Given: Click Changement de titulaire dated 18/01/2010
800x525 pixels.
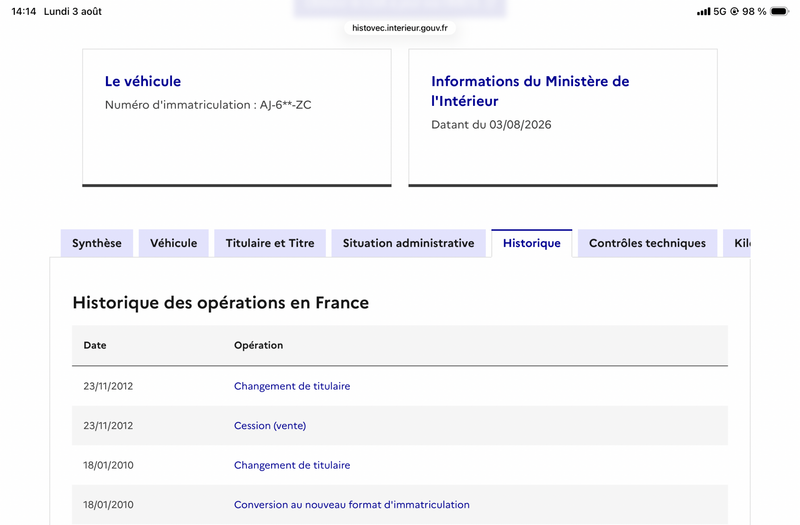Looking at the screenshot, I should (292, 465).
